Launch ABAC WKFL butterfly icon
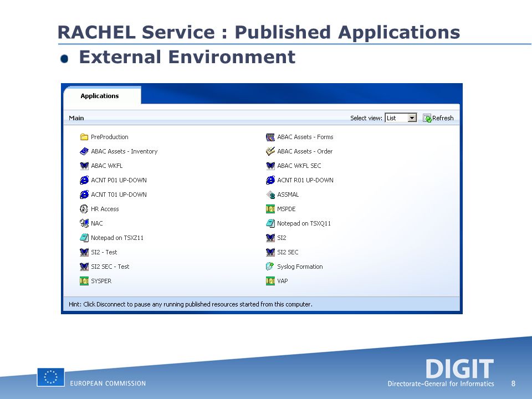Screen dimensions: 532x399 pyautogui.click(x=84, y=166)
